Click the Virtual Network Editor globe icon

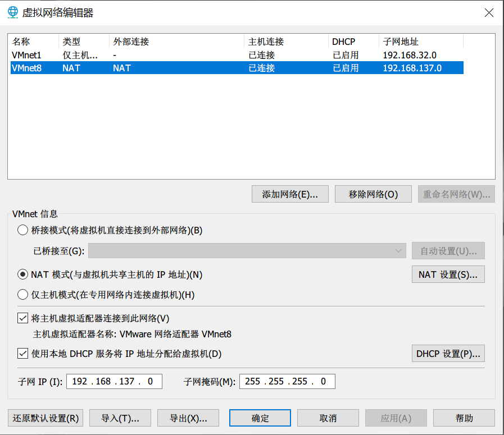(13, 12)
